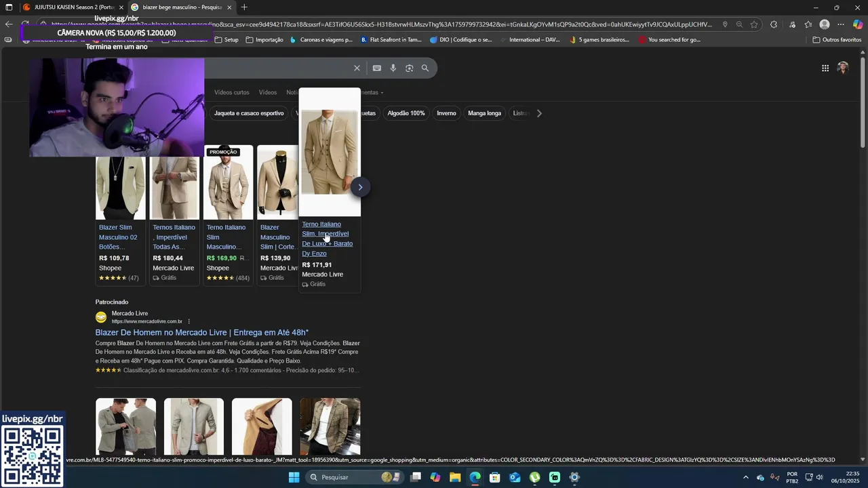Open Terno Italiano Slim Masculino Shopee listing

coord(225,237)
